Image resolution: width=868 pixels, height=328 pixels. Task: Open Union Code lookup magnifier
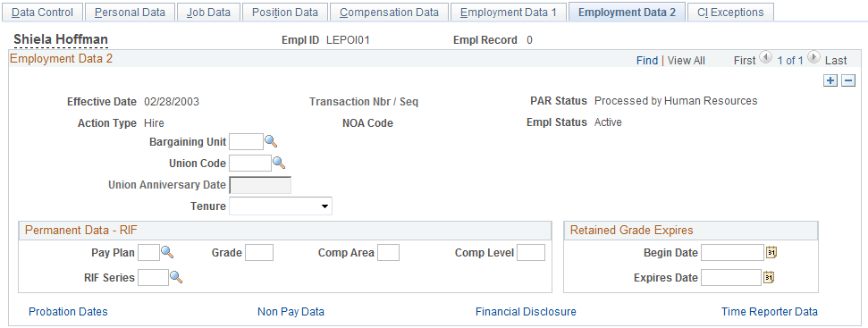[x=279, y=164]
